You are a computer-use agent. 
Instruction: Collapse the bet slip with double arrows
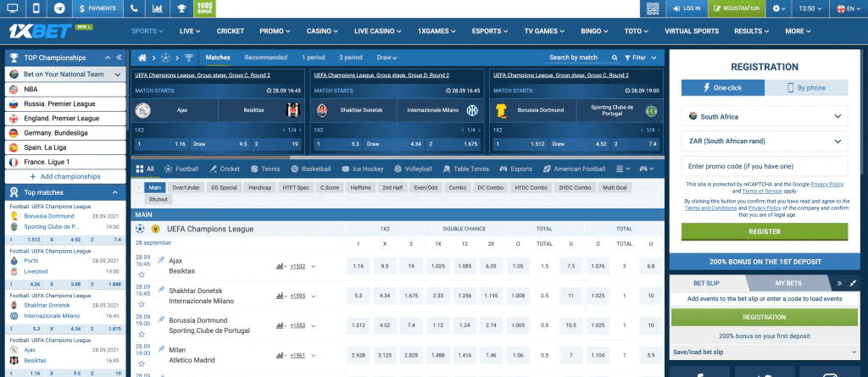(839, 284)
